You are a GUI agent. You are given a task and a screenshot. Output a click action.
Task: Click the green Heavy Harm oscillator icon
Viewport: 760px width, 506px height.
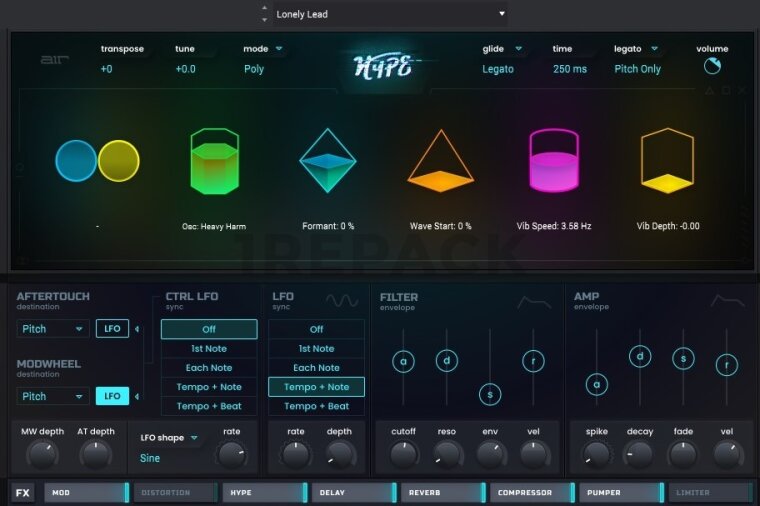(x=215, y=161)
